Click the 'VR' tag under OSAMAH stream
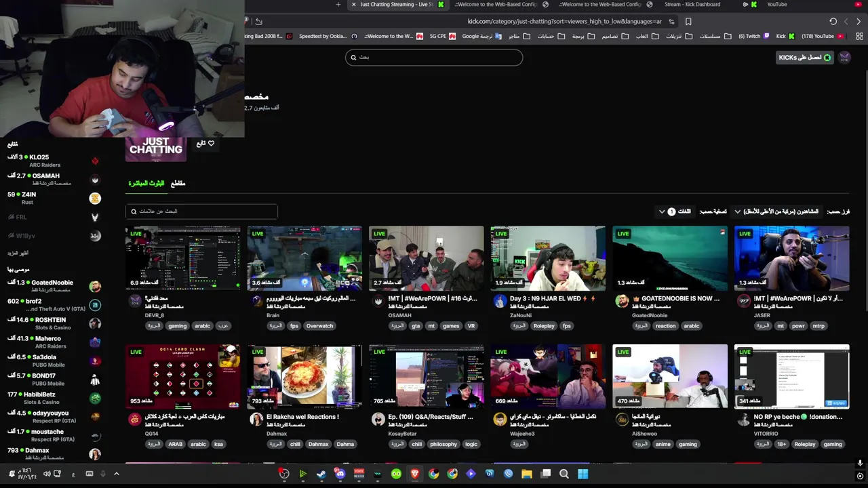The height and width of the screenshot is (488, 868). pos(471,326)
